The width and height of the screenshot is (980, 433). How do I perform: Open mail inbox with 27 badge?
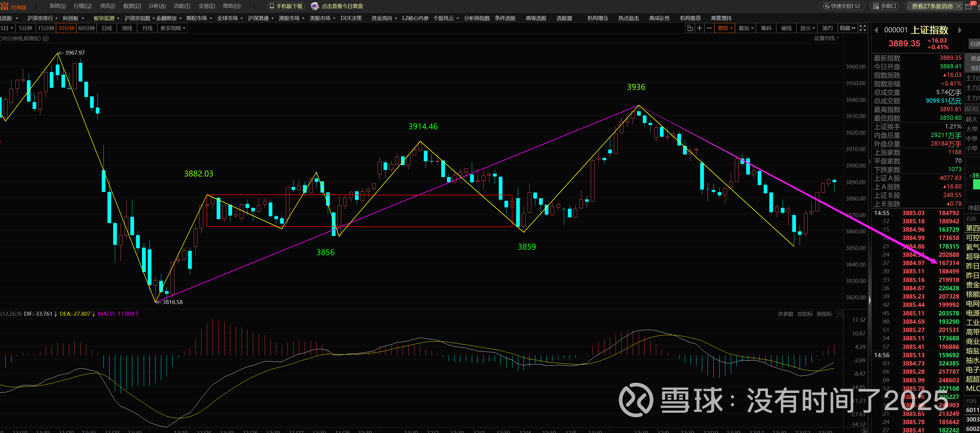coord(970,6)
